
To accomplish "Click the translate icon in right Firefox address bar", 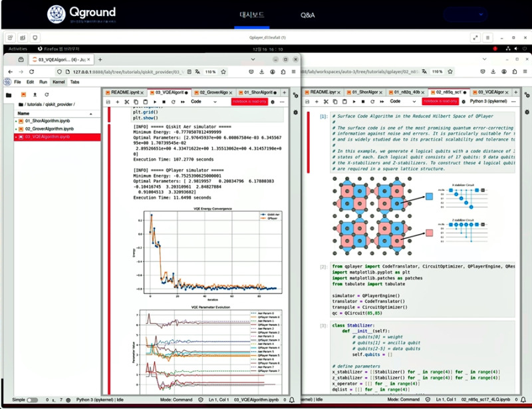I will [424, 72].
